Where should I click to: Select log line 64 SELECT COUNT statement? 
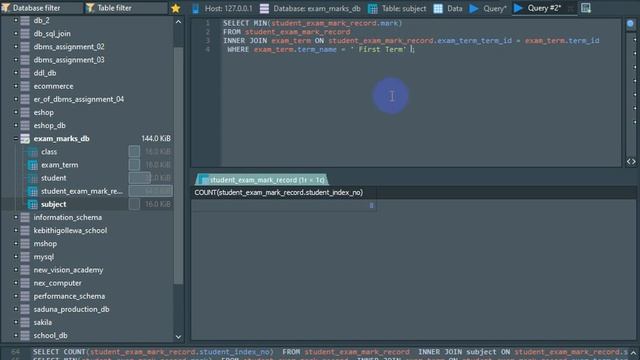(330, 351)
